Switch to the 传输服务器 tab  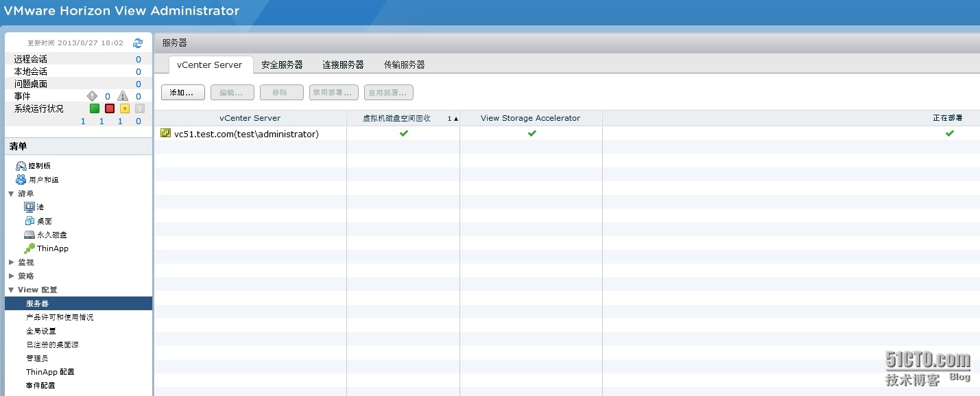point(404,65)
